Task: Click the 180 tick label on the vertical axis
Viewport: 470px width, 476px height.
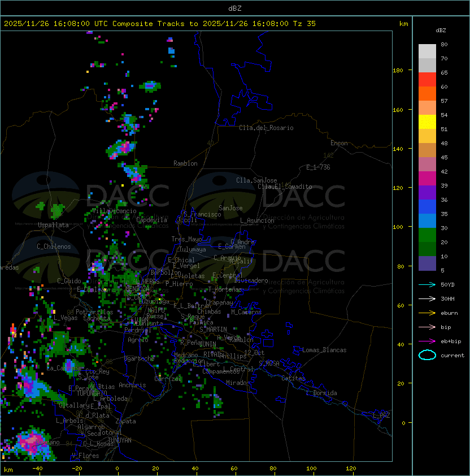Action: [x=398, y=70]
